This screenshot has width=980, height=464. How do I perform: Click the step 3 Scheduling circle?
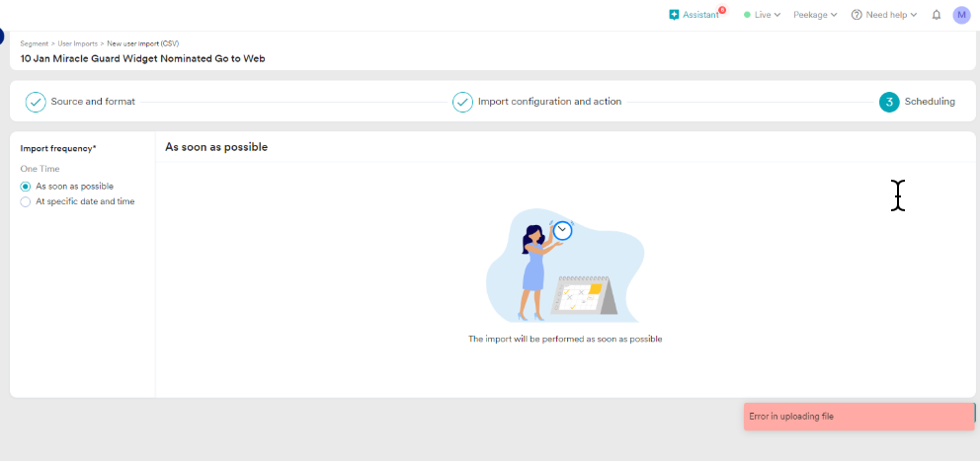(x=889, y=102)
